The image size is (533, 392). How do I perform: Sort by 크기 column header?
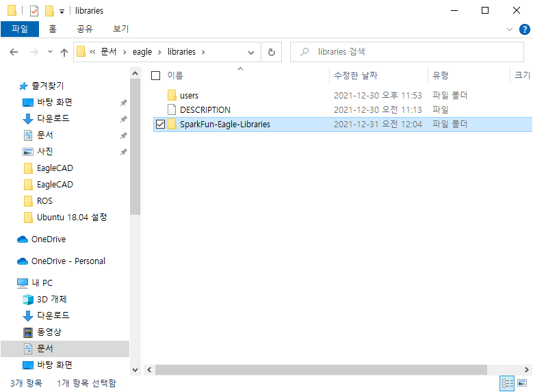click(523, 75)
